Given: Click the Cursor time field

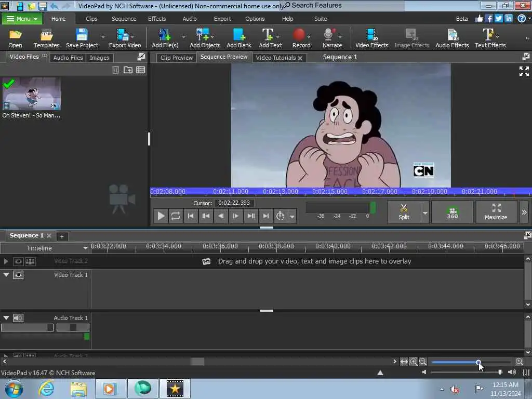Looking at the screenshot, I should 234,203.
